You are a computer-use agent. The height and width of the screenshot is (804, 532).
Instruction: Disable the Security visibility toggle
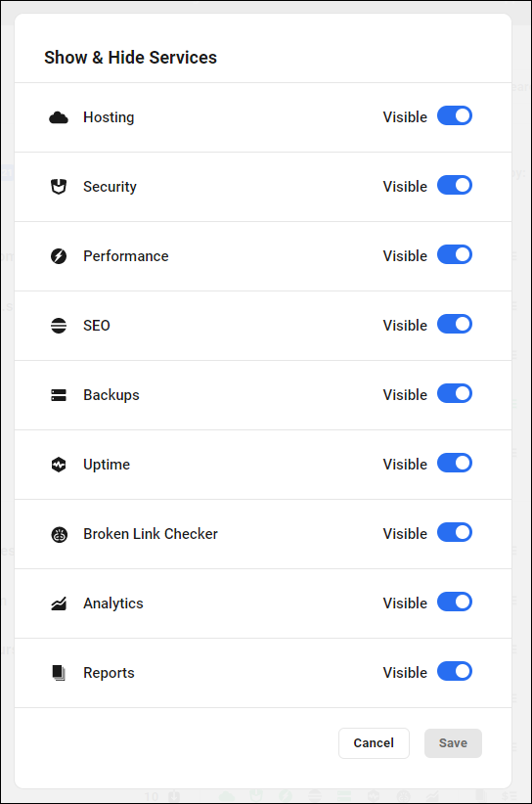[x=455, y=185]
